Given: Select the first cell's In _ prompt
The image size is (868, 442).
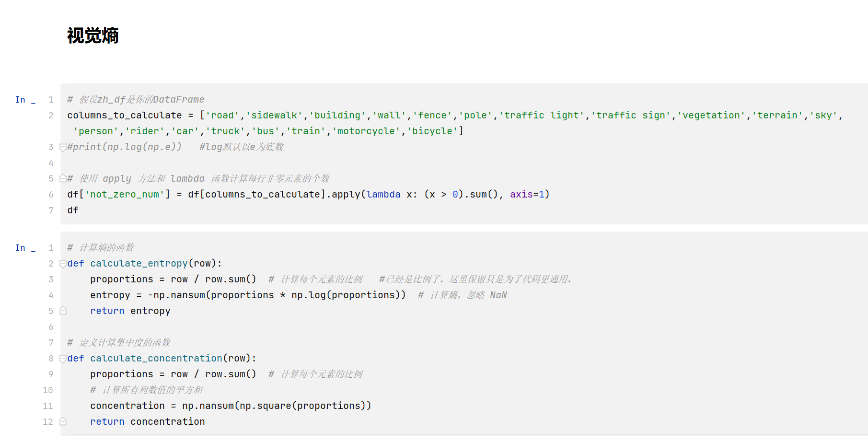Looking at the screenshot, I should click(x=25, y=100).
